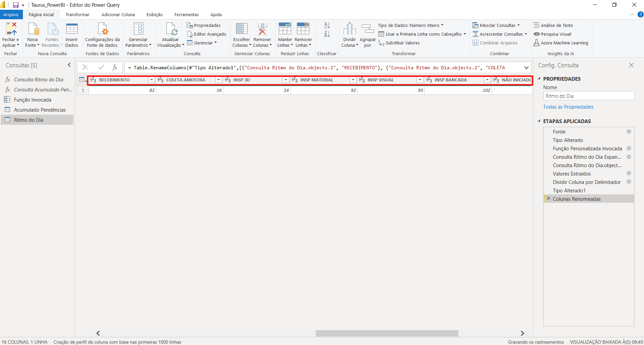The height and width of the screenshot is (345, 644).
Task: Open RECEBIMENTO column filter dropdown
Action: [x=152, y=80]
